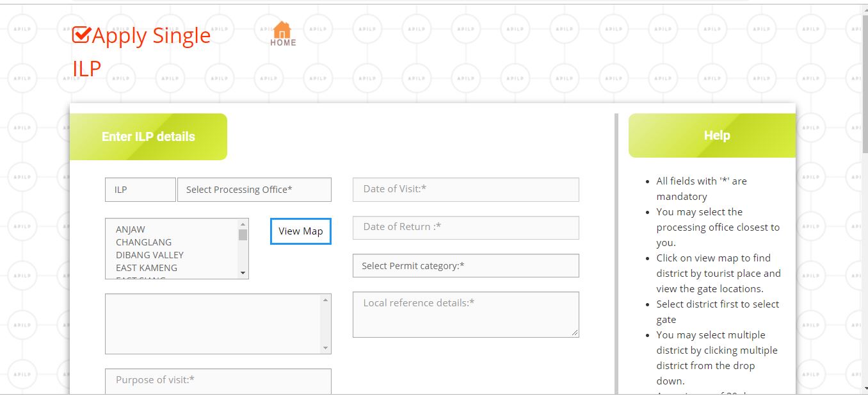Screen dimensions: 868x396
Task: Click the district list scroll-up arrow
Action: (243, 224)
